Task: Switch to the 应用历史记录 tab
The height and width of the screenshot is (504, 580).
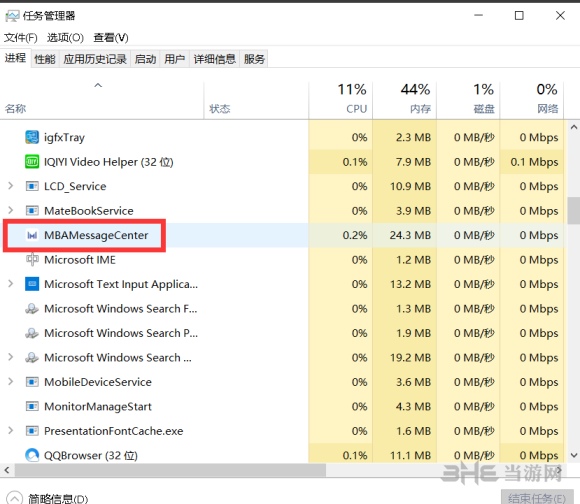Action: (x=95, y=59)
